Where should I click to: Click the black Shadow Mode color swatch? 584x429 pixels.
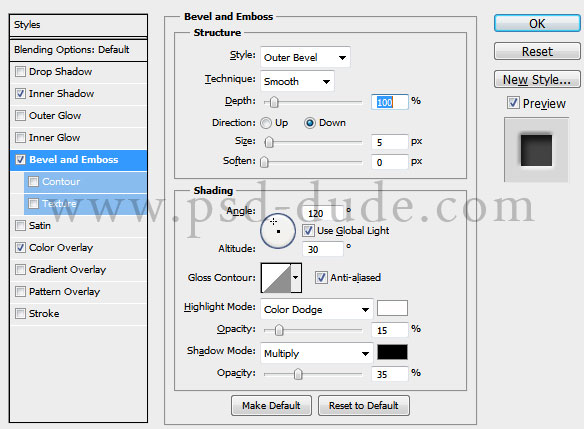click(x=392, y=352)
